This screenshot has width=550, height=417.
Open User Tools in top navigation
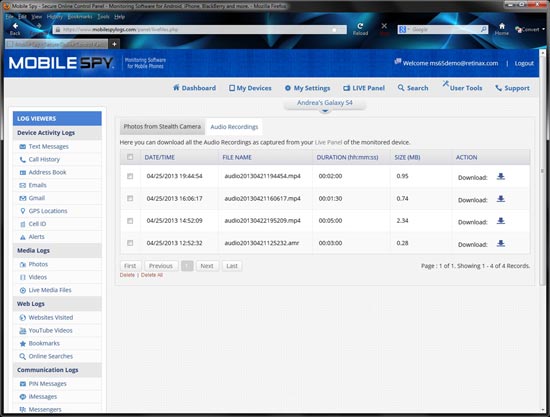coord(462,87)
